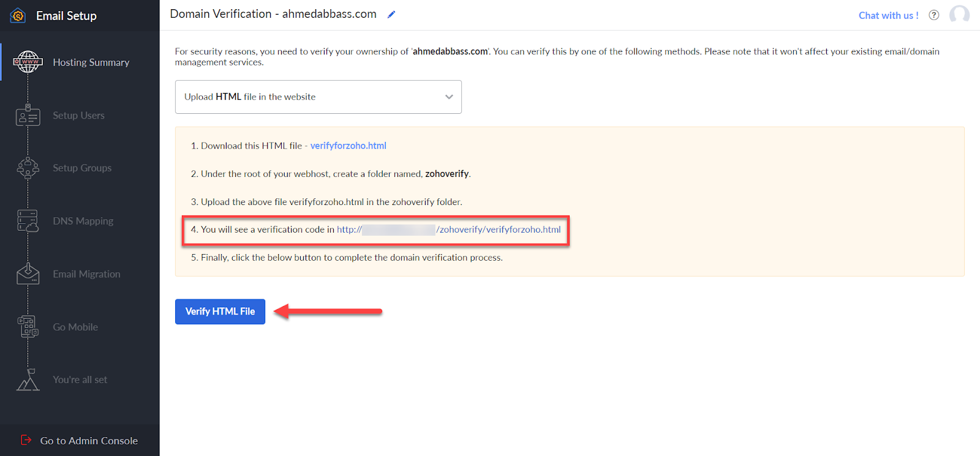Click the Setup Users ID card icon
The width and height of the screenshot is (980, 456).
click(x=28, y=115)
